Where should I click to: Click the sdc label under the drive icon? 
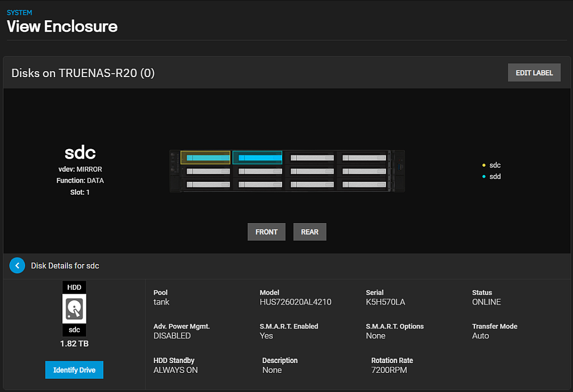(x=74, y=330)
